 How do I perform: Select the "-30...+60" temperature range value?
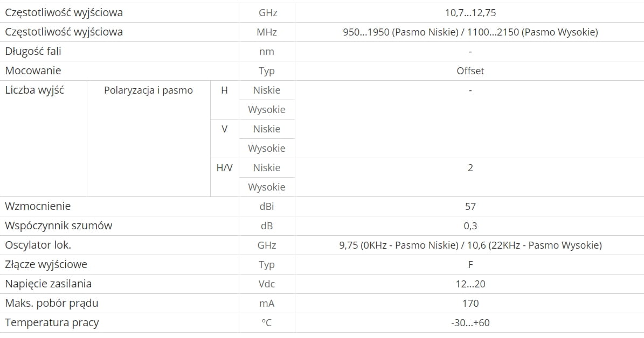[470, 322]
